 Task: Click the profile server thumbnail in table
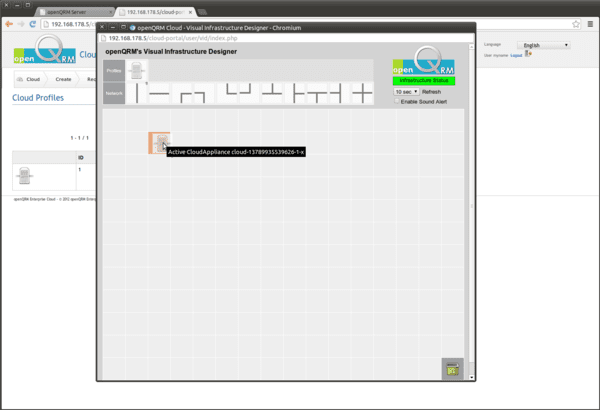24,176
